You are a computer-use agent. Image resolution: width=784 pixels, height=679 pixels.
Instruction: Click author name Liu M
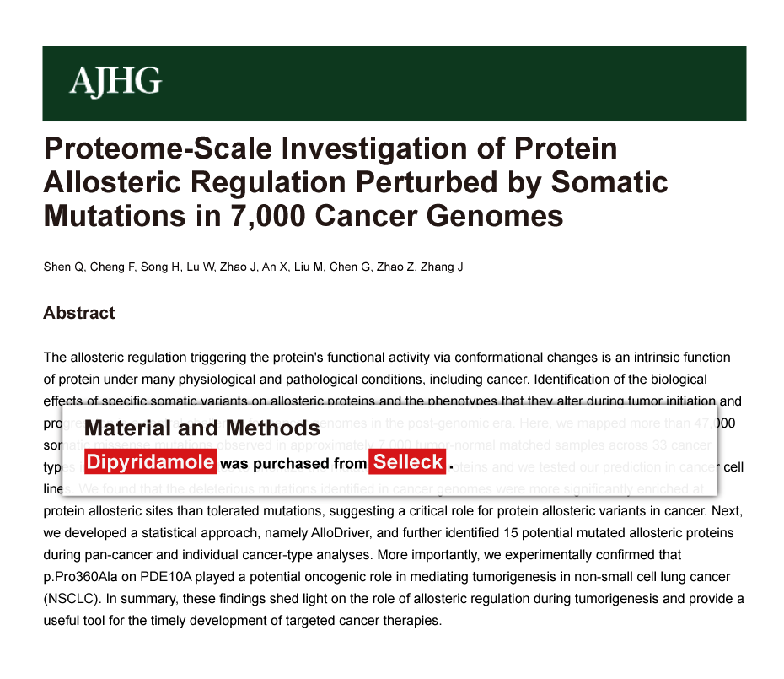[x=308, y=267]
